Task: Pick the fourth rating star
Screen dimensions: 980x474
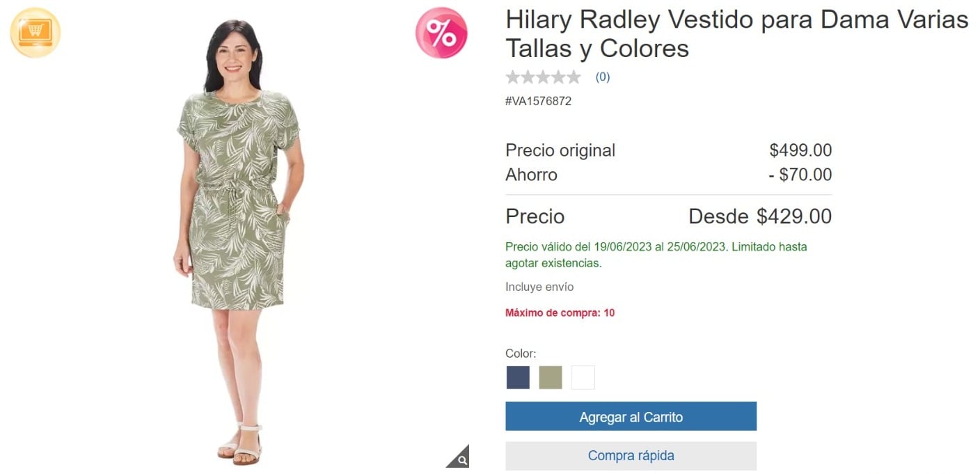Action: (x=559, y=77)
